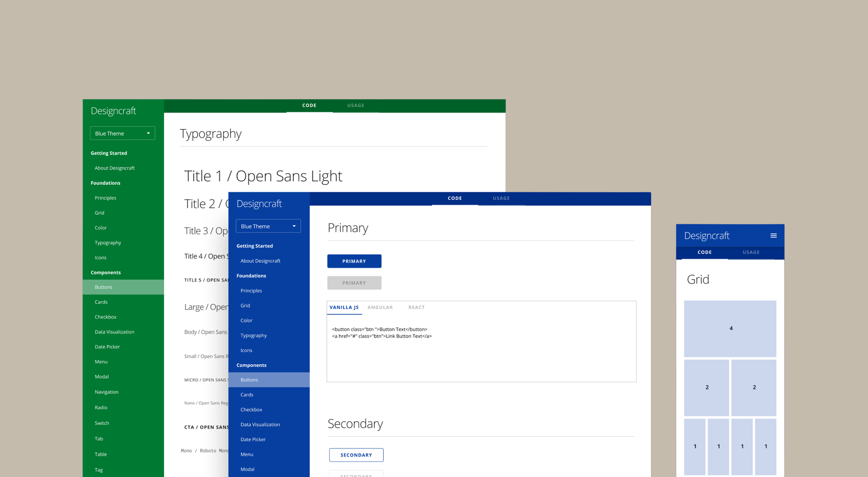Open About Designcraft in the green sidebar
This screenshot has height=477, width=868.
[x=115, y=168]
